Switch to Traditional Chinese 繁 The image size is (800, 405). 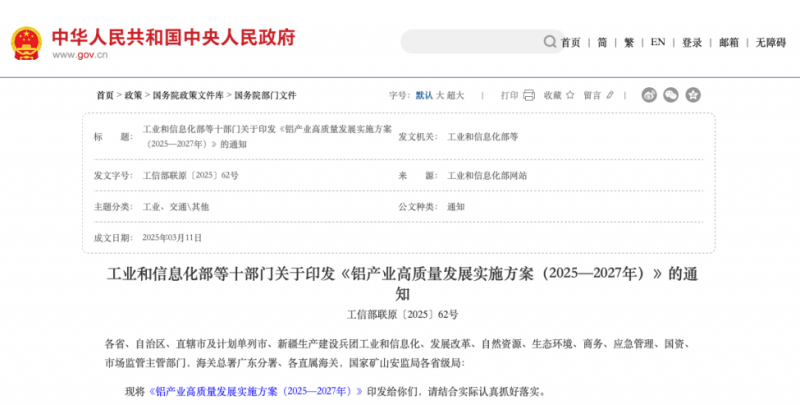tap(629, 43)
